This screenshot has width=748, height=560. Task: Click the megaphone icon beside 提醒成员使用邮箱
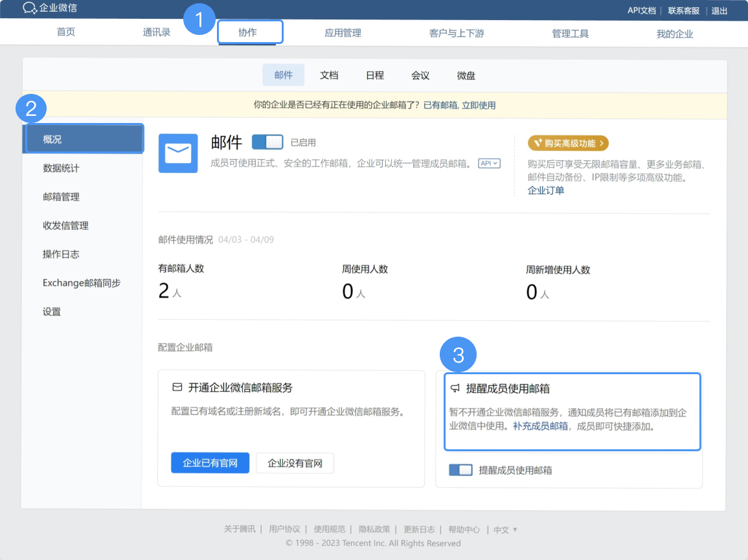[x=455, y=388]
